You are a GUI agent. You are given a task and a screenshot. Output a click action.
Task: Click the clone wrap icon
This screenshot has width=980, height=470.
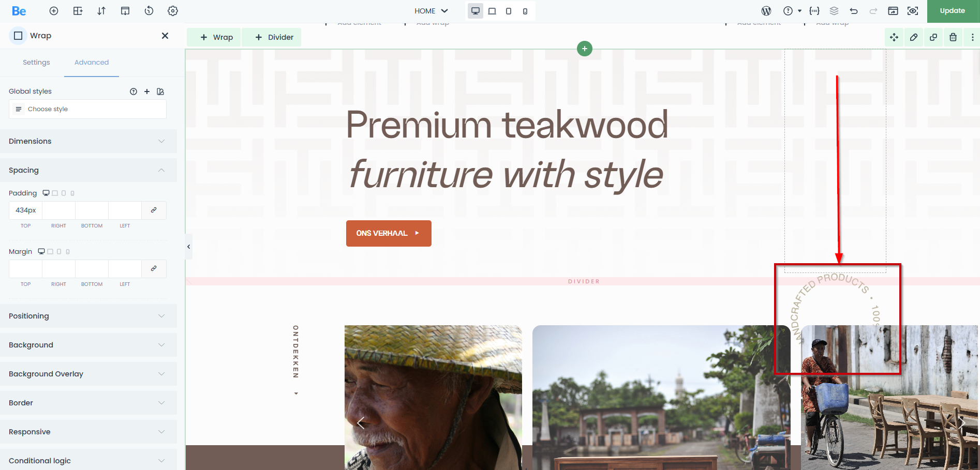point(933,37)
